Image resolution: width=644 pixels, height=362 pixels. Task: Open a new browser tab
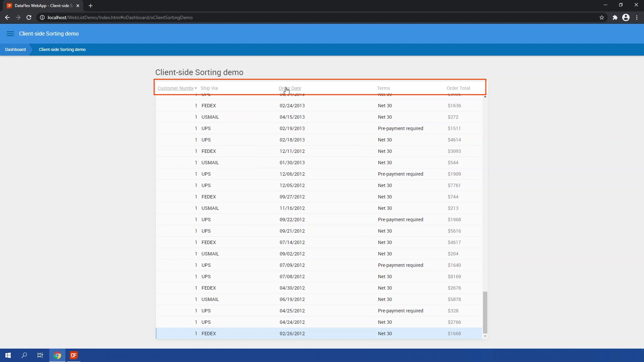(91, 6)
